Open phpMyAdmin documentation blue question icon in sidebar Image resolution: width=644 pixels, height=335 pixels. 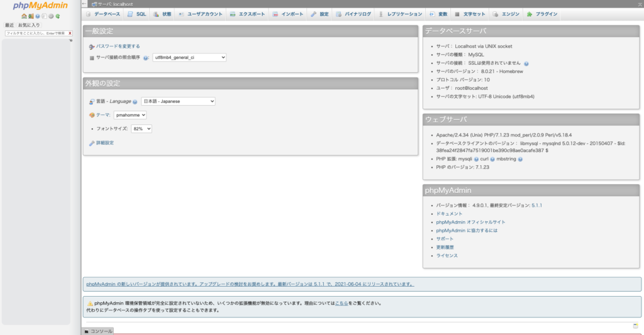click(37, 16)
